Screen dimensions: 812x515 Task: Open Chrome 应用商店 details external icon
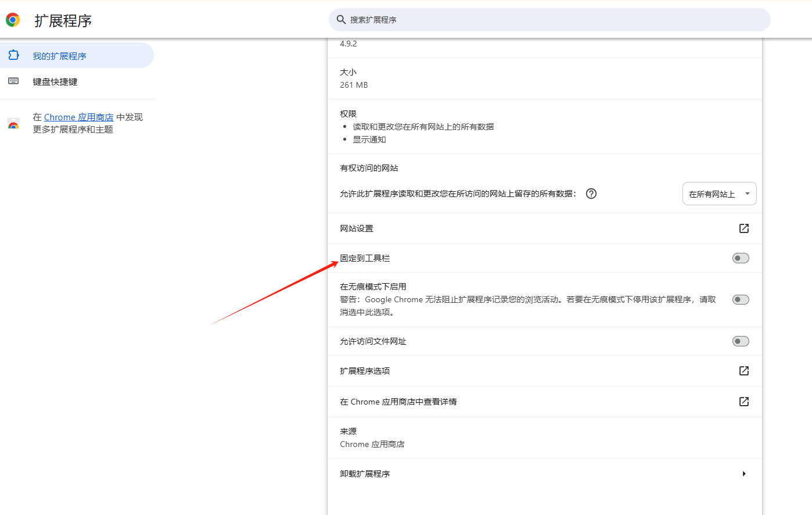(x=744, y=402)
